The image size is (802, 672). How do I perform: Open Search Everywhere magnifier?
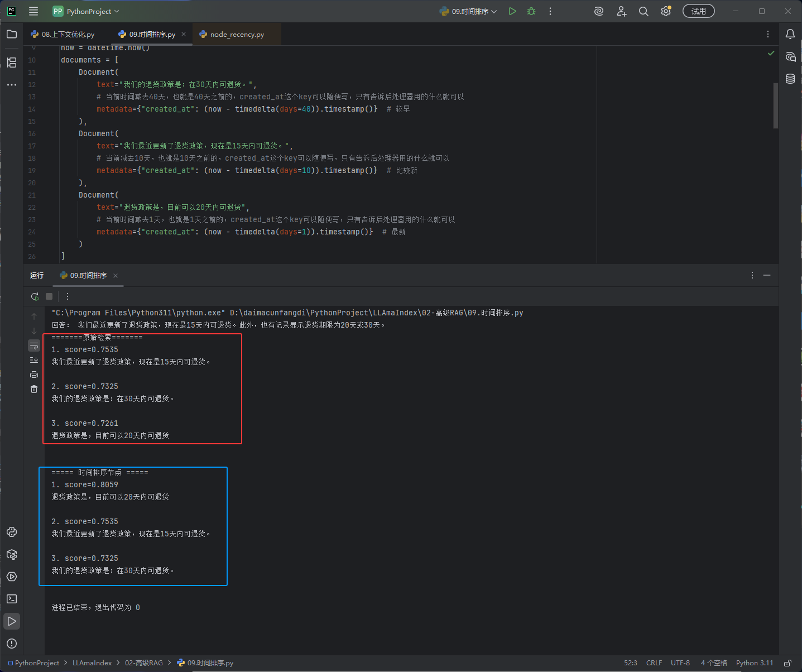(x=643, y=11)
